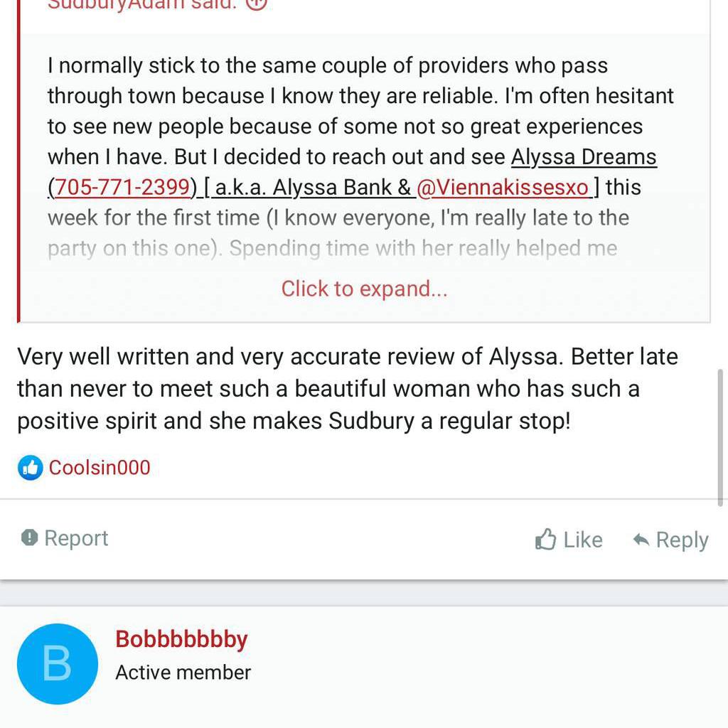Click the reply text starting 'Very well written'
728x728 pixels.
click(x=347, y=388)
